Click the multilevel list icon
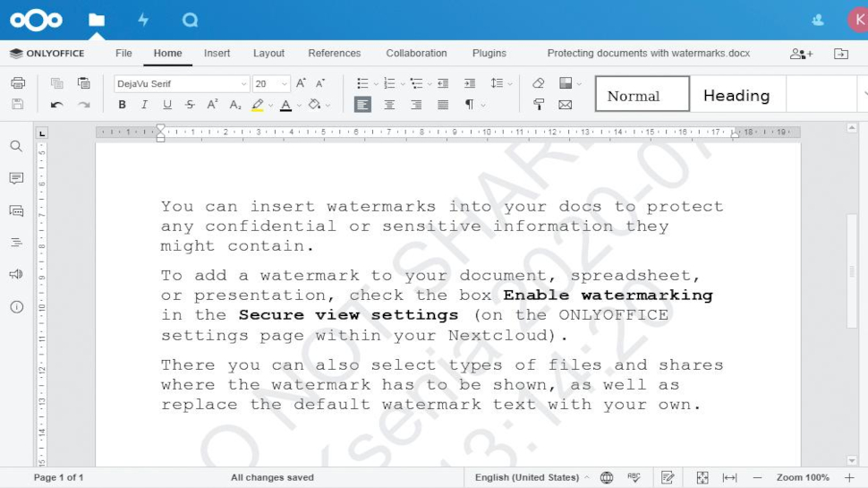Viewport: 868px width, 488px height. coord(416,83)
